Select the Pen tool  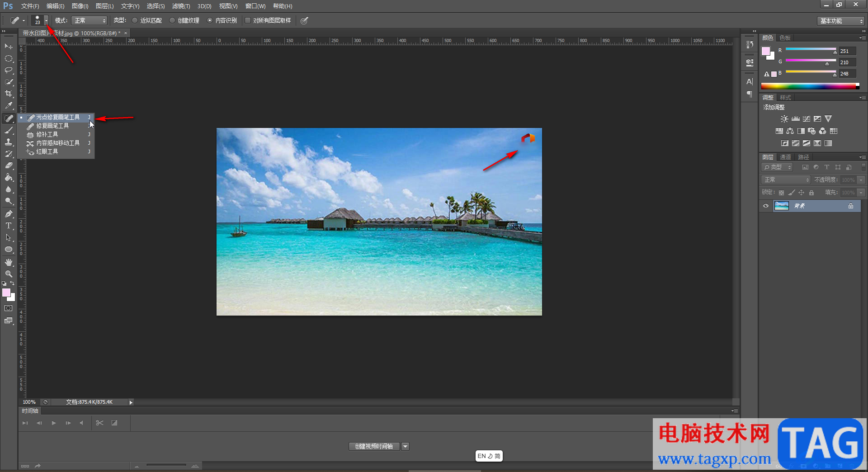(9, 213)
